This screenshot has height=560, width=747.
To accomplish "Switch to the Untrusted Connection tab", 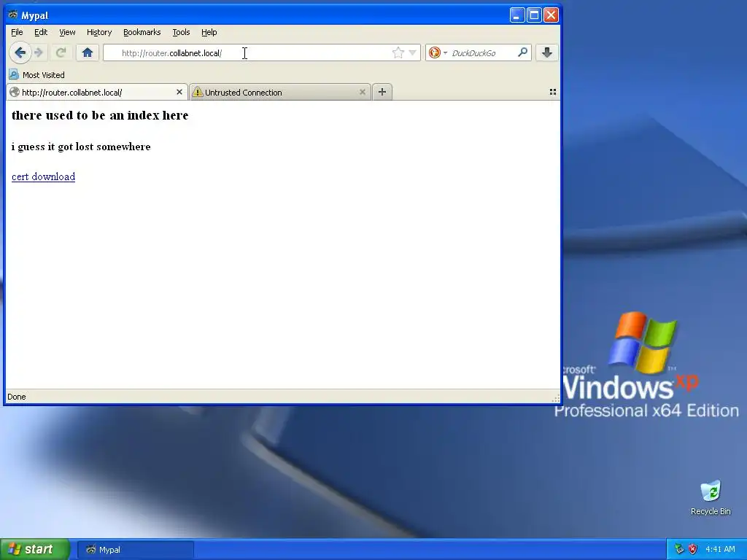I will pos(280,93).
